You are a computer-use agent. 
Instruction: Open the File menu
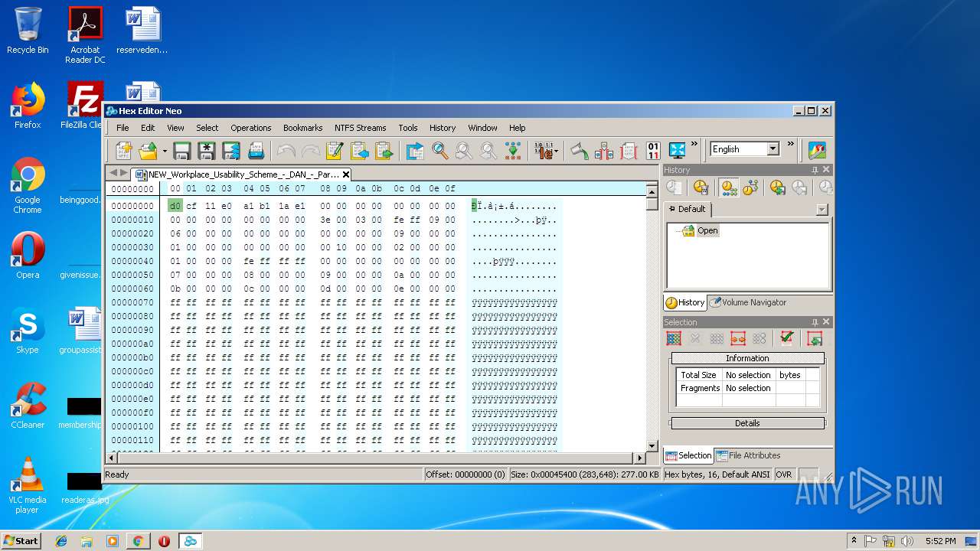(122, 128)
